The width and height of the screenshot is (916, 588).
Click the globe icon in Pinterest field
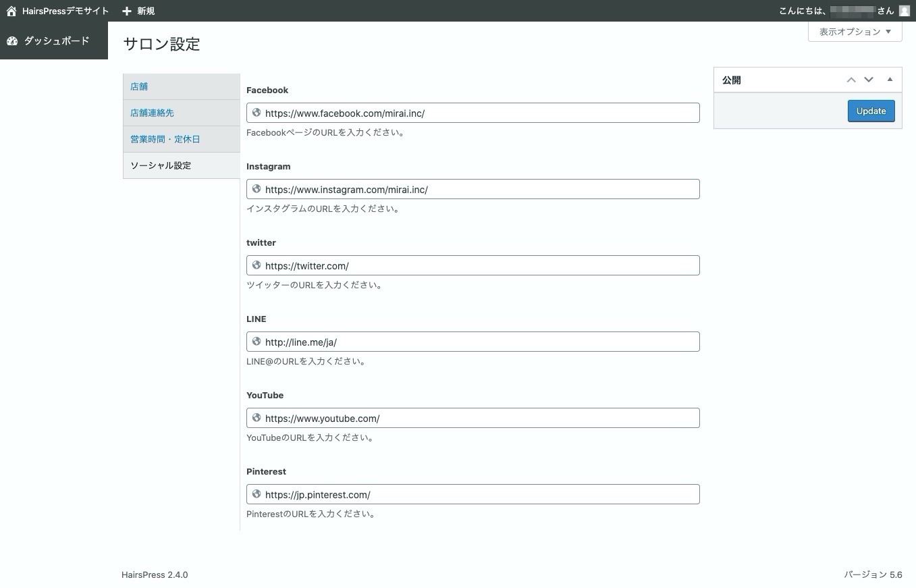[257, 494]
